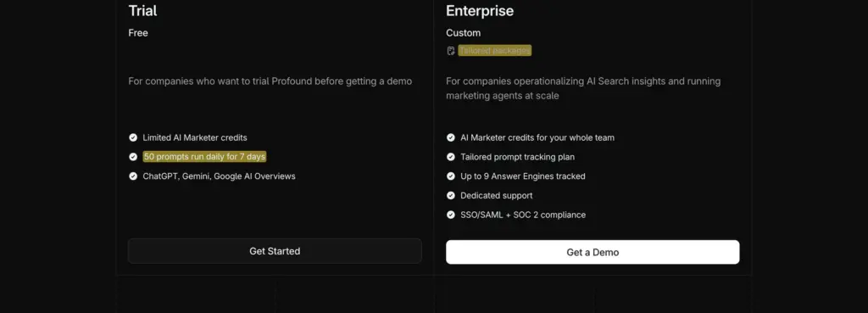This screenshot has width=868, height=313.
Task: Click the Enterprise plan heading
Action: [480, 10]
